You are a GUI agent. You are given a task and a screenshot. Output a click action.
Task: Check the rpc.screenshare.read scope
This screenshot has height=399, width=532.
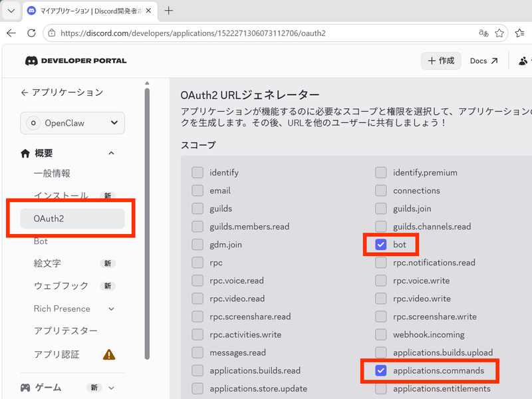tap(198, 317)
